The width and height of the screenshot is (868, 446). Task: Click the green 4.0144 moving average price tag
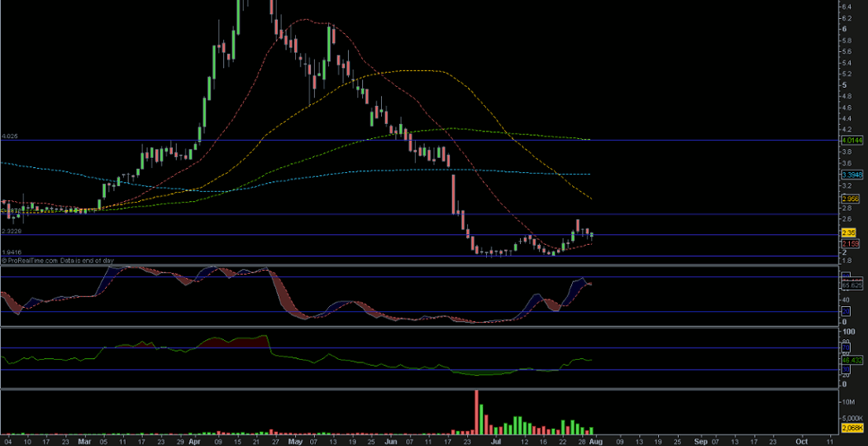(x=852, y=141)
